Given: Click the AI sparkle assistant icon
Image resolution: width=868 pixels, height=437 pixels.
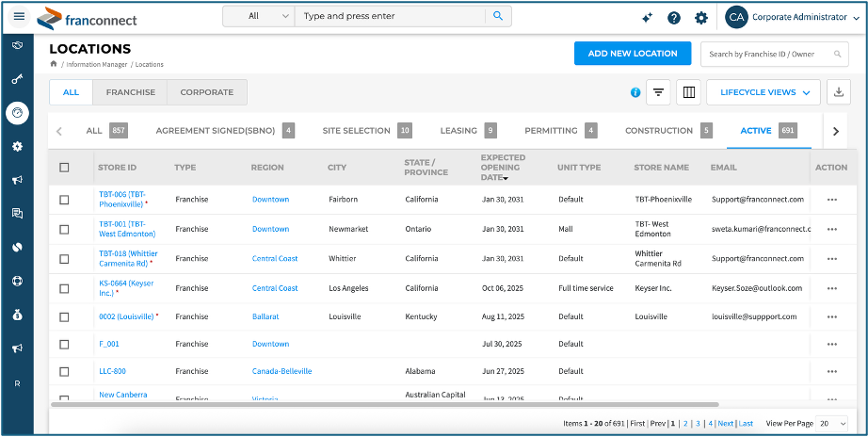Looking at the screenshot, I should coord(647,17).
